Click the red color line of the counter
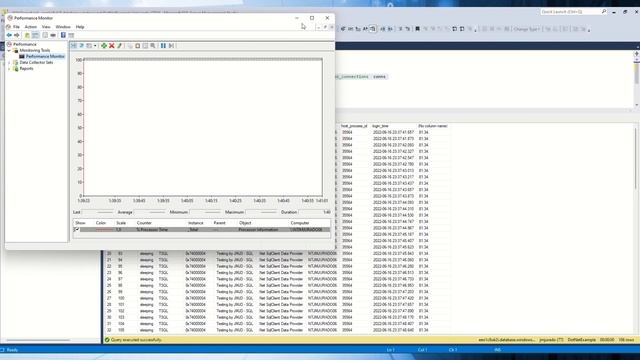This screenshot has width=640, height=360. (x=104, y=230)
